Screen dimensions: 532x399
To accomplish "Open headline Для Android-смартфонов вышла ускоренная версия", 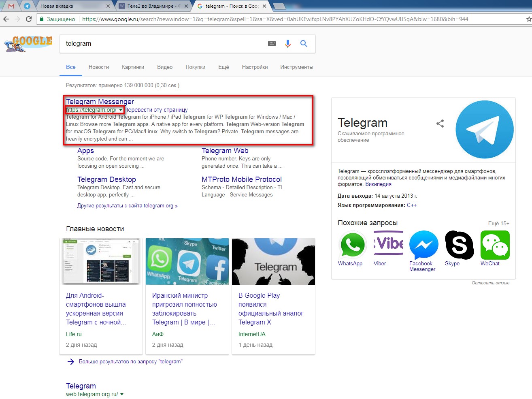I will [x=96, y=309].
